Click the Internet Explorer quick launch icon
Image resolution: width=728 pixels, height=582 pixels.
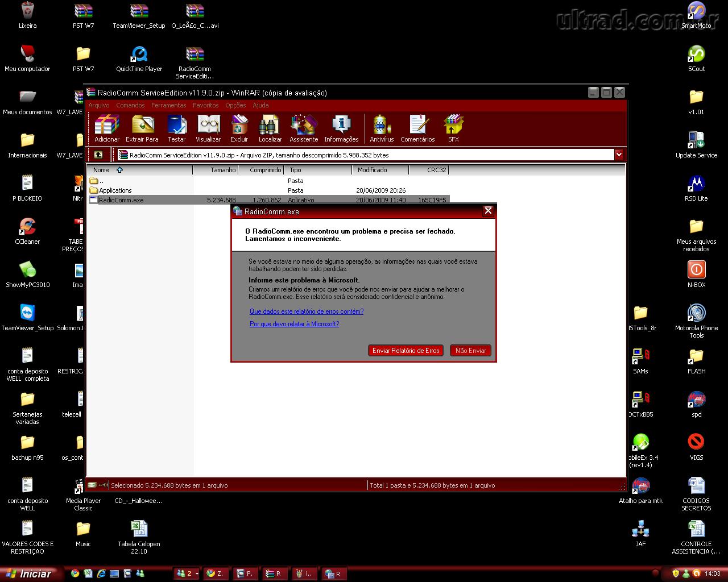(101, 573)
